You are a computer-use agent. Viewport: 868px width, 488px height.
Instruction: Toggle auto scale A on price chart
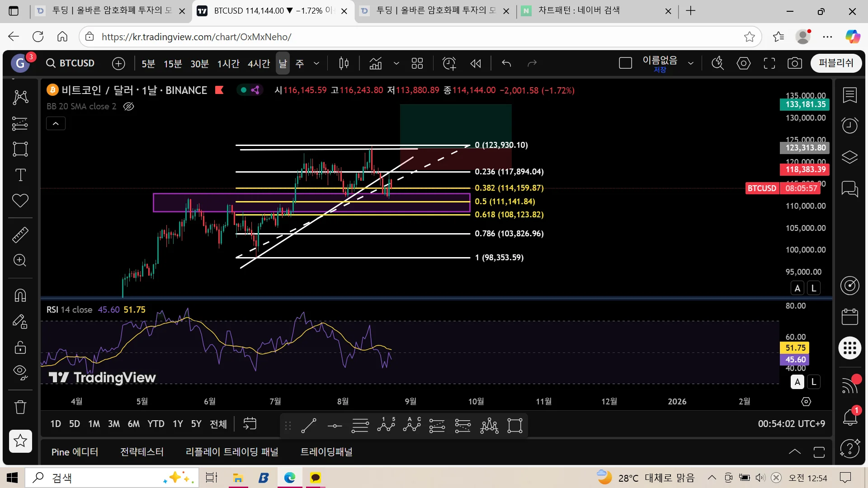(x=797, y=288)
